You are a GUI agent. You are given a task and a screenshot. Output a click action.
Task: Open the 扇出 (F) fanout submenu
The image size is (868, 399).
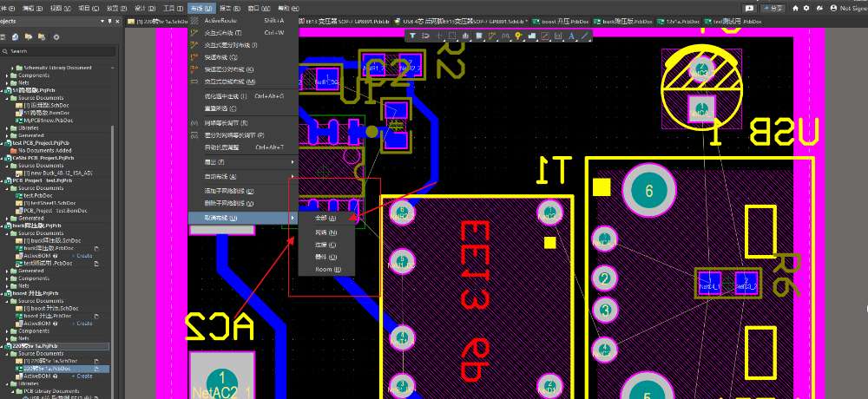click(243, 162)
